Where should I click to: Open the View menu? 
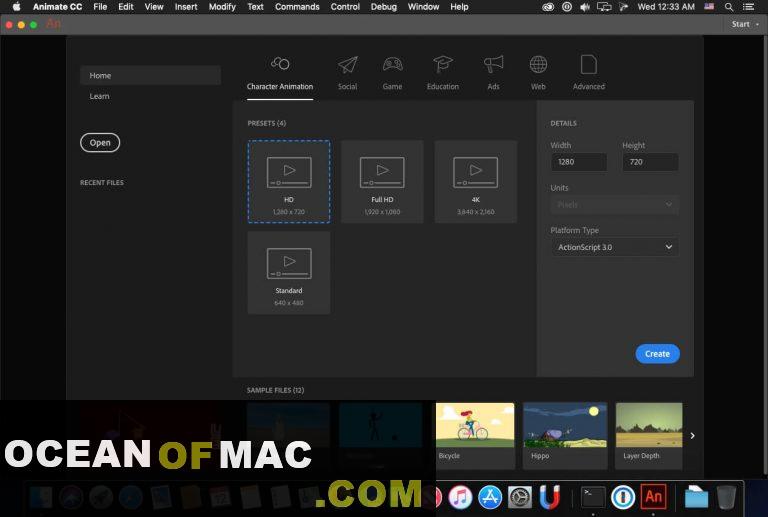(x=154, y=7)
